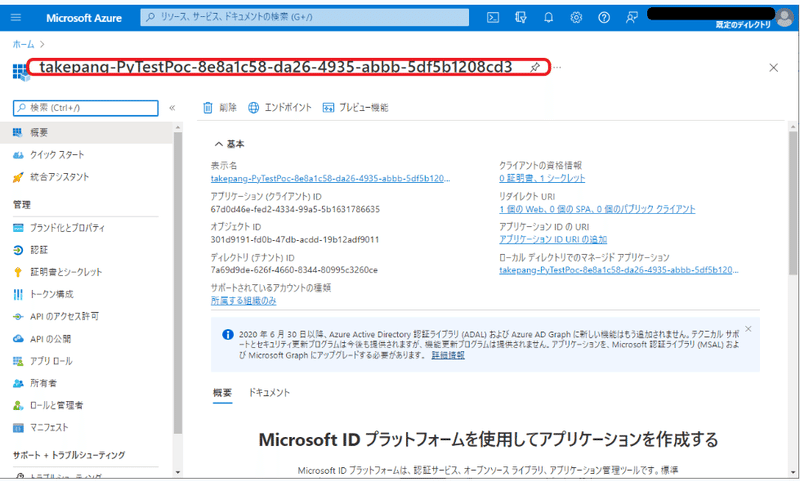The image size is (800, 481).
Task: Click the global resource search box
Action: pos(305,17)
